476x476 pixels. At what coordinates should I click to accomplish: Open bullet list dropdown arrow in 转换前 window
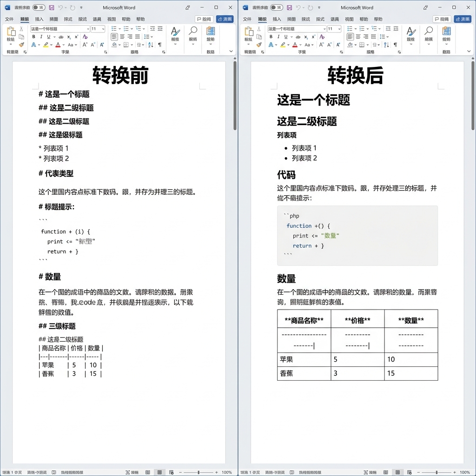click(119, 29)
